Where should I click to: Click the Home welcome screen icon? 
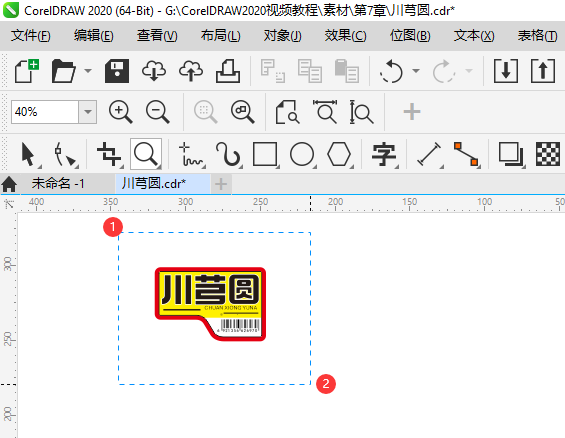point(9,184)
